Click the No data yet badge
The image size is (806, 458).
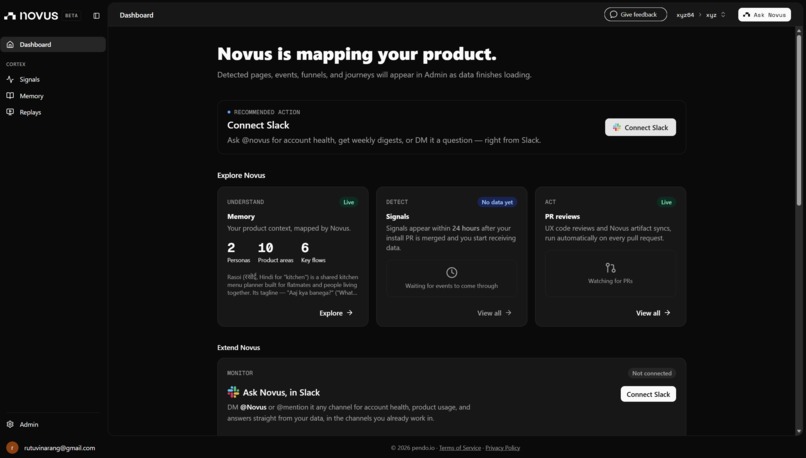pyautogui.click(x=497, y=202)
